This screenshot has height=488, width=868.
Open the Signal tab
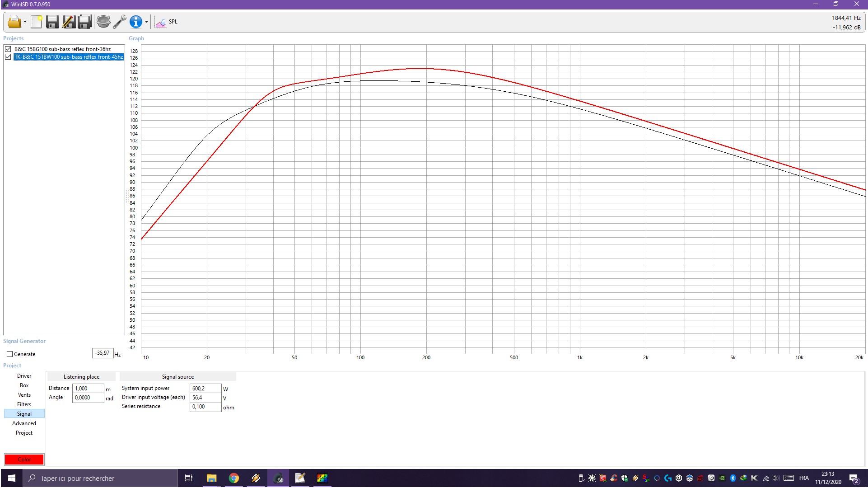24,414
